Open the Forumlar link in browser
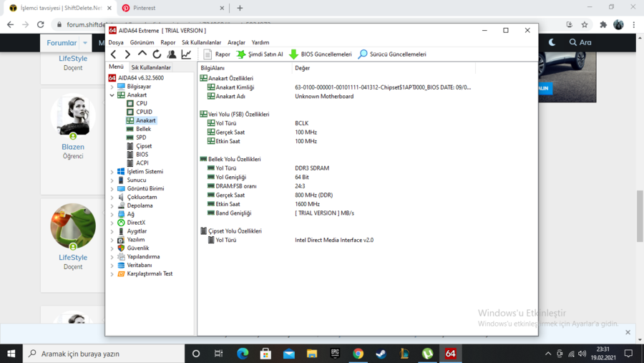Screen dimensions: 644x363 click(x=62, y=43)
